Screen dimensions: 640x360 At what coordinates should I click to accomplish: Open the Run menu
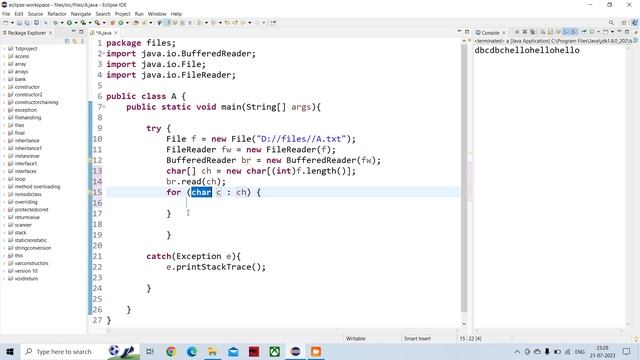click(139, 14)
